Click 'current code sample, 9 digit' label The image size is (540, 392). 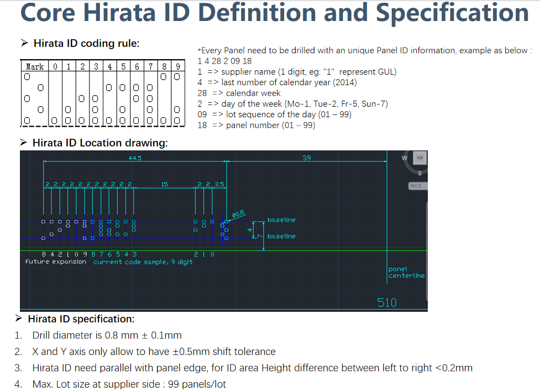pyautogui.click(x=143, y=262)
